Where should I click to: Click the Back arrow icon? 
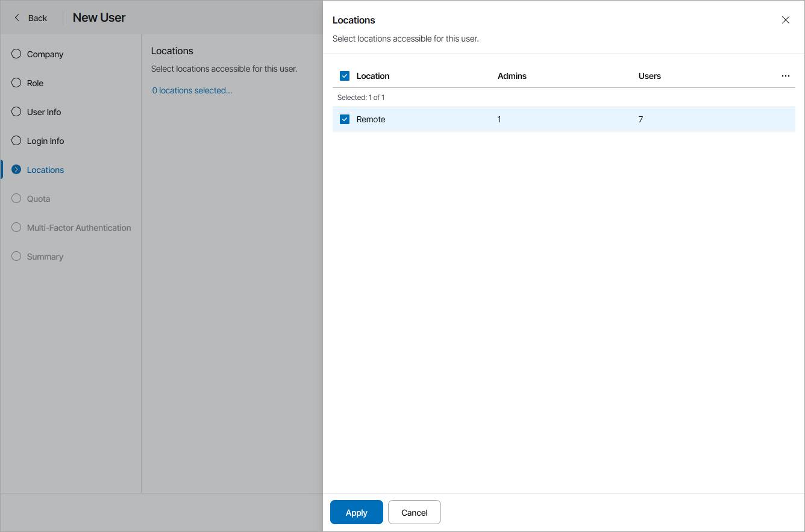point(17,18)
